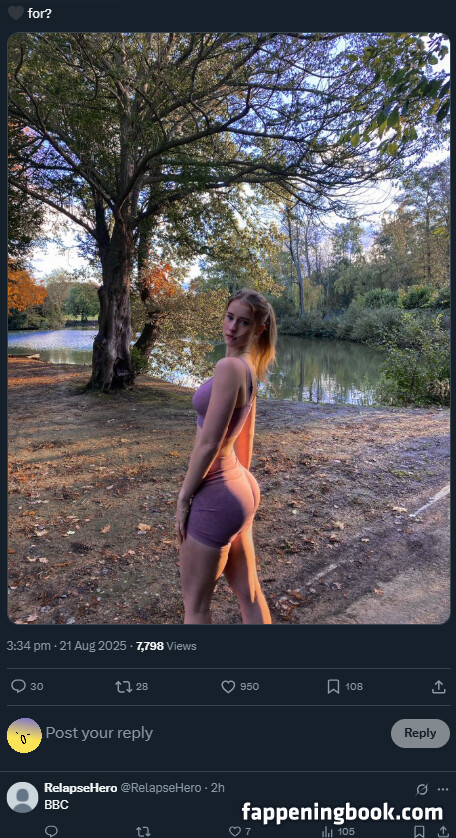Screen dimensions: 456x838
Task: Open replies via the comment icon showing 30
Action: (x=19, y=686)
